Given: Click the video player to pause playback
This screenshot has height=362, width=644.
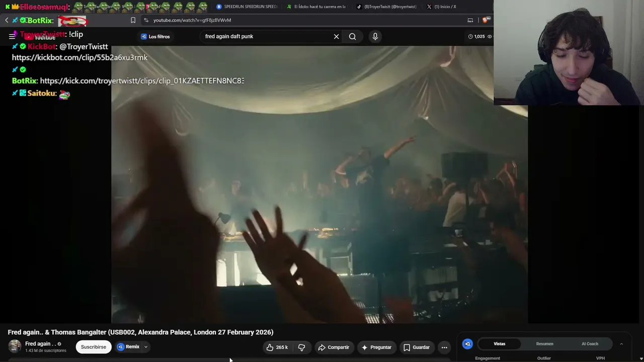Looking at the screenshot, I should tap(319, 185).
